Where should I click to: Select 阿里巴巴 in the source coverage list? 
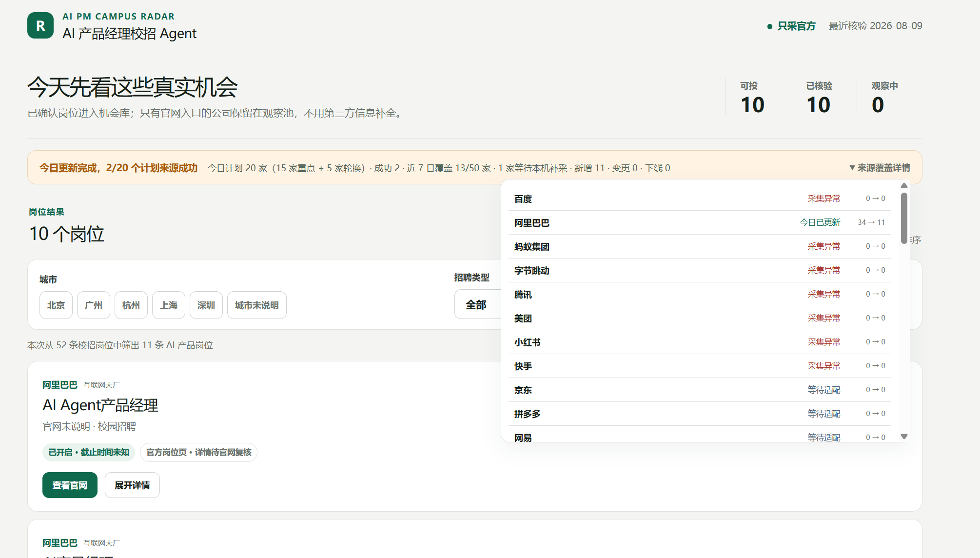coord(700,223)
